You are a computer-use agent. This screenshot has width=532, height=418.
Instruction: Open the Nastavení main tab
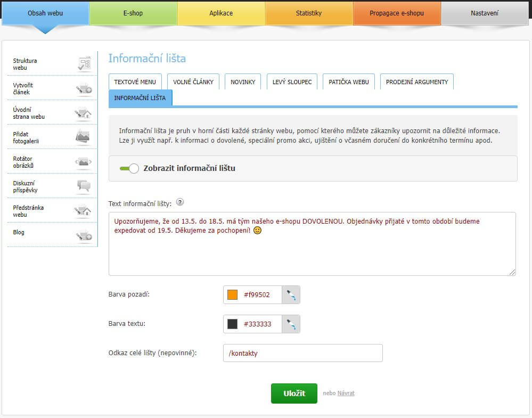(x=485, y=13)
